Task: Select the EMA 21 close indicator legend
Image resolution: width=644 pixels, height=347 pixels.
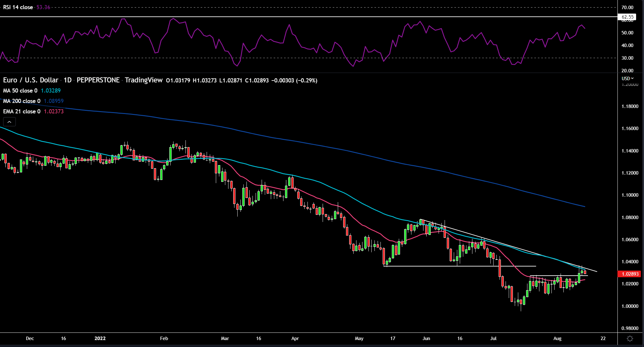Action: coord(22,111)
